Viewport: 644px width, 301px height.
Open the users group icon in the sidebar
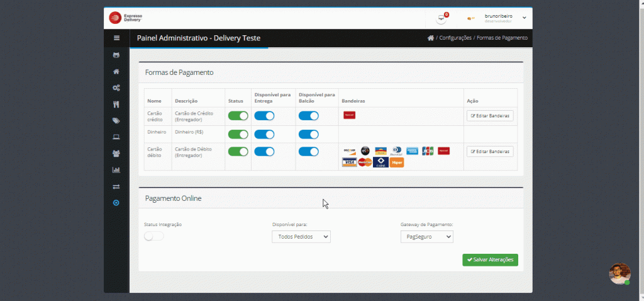[116, 154]
